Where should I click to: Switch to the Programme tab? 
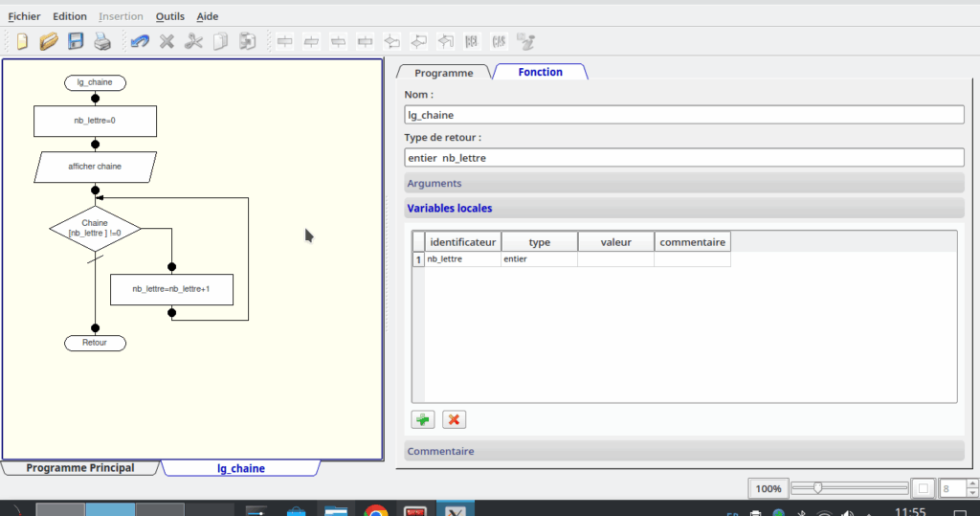point(443,73)
